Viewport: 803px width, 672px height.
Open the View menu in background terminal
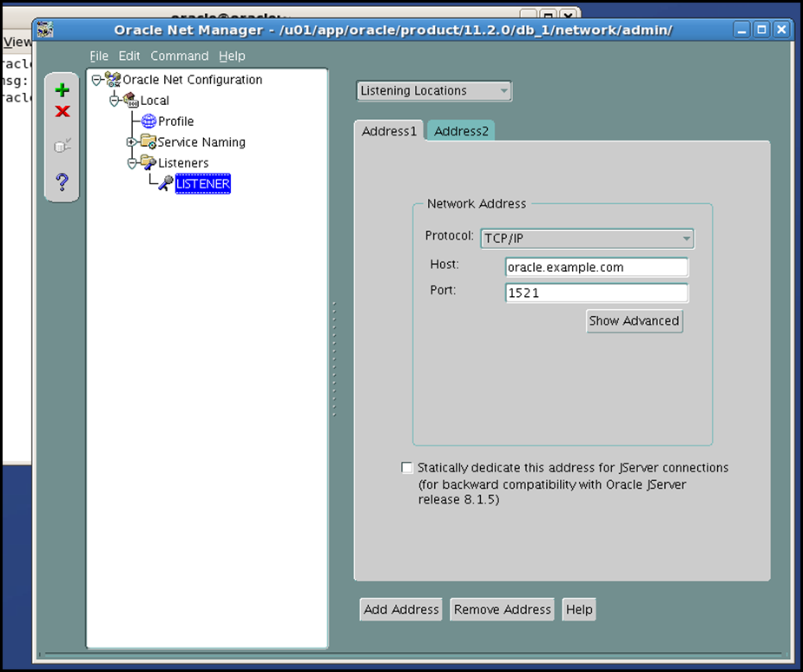point(16,42)
